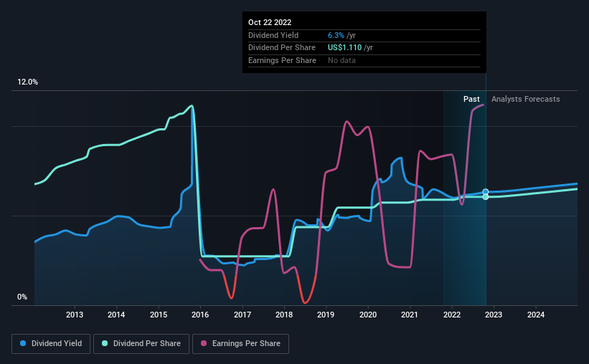Screen dimensions: 589x364
Task: Click the 6.3% dividend yield value
Action: 336,35
